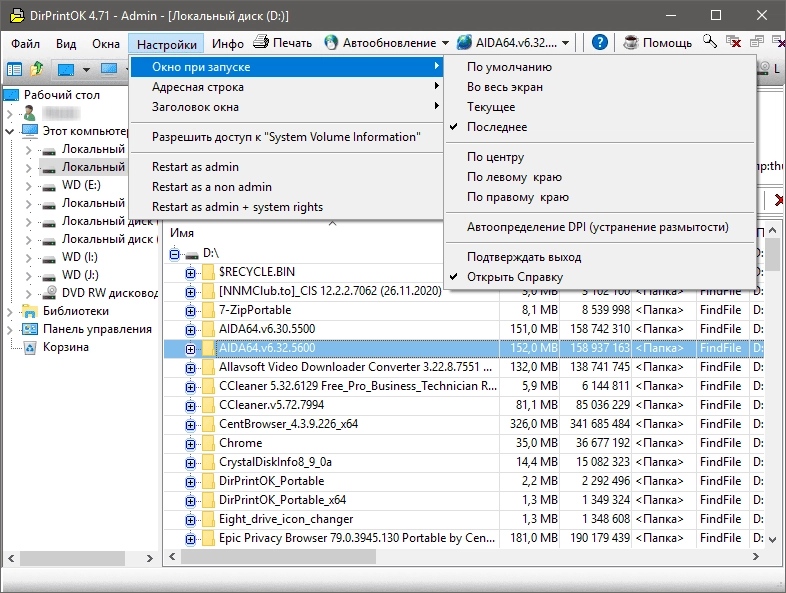Screen dimensions: 786x593
Task: Click the Библиотеки folder icon
Action: pyautogui.click(x=30, y=311)
